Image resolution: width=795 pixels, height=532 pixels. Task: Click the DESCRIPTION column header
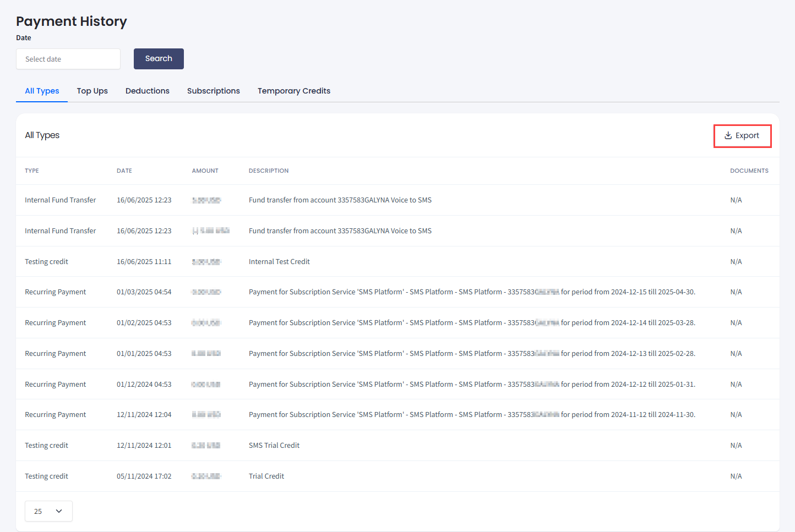(269, 171)
